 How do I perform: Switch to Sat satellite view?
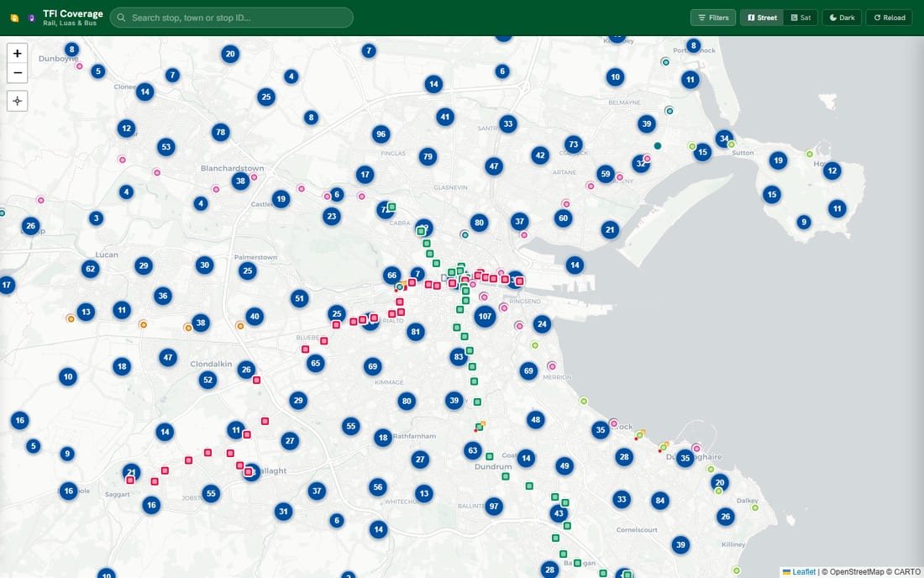[x=801, y=18]
